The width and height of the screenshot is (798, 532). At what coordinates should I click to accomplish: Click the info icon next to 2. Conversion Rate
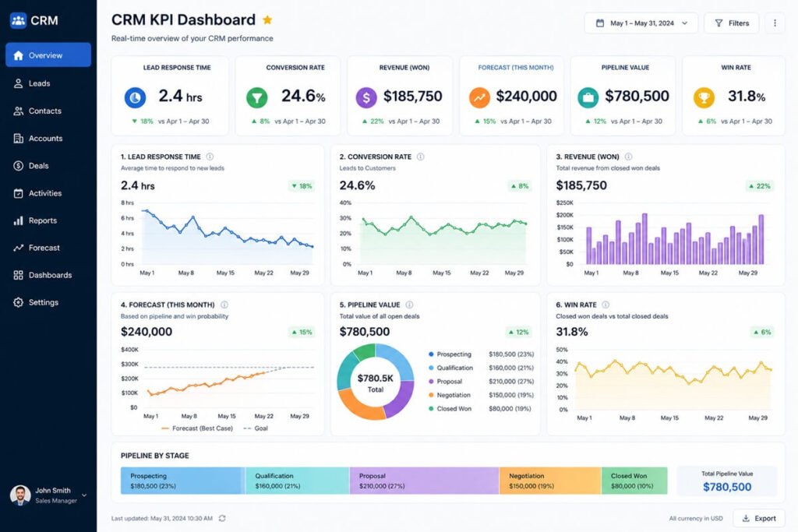pyautogui.click(x=420, y=157)
